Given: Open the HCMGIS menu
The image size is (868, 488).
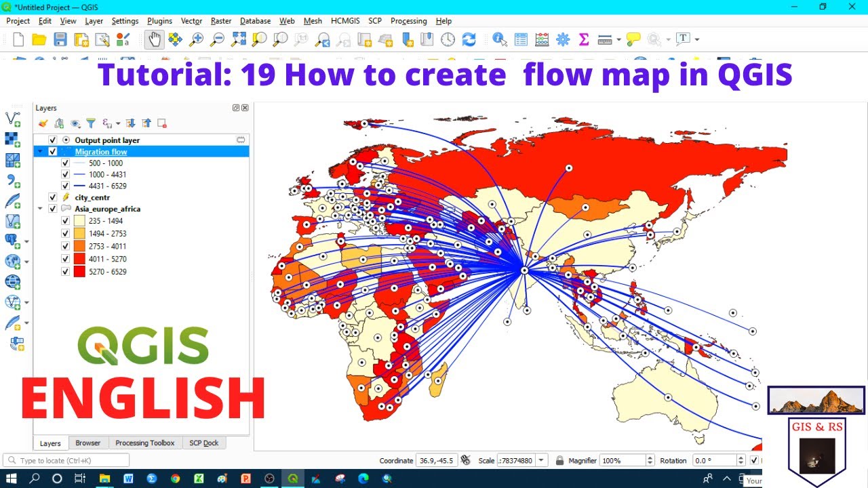Looking at the screenshot, I should tap(345, 21).
